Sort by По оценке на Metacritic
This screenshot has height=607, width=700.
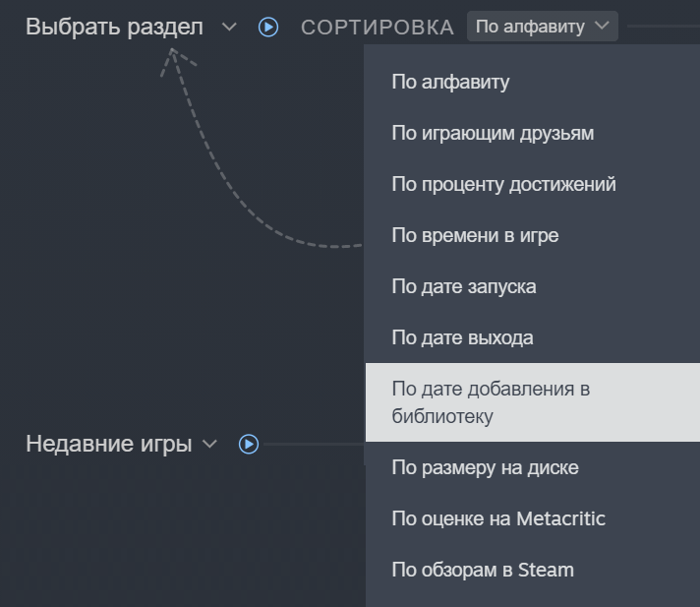click(498, 518)
